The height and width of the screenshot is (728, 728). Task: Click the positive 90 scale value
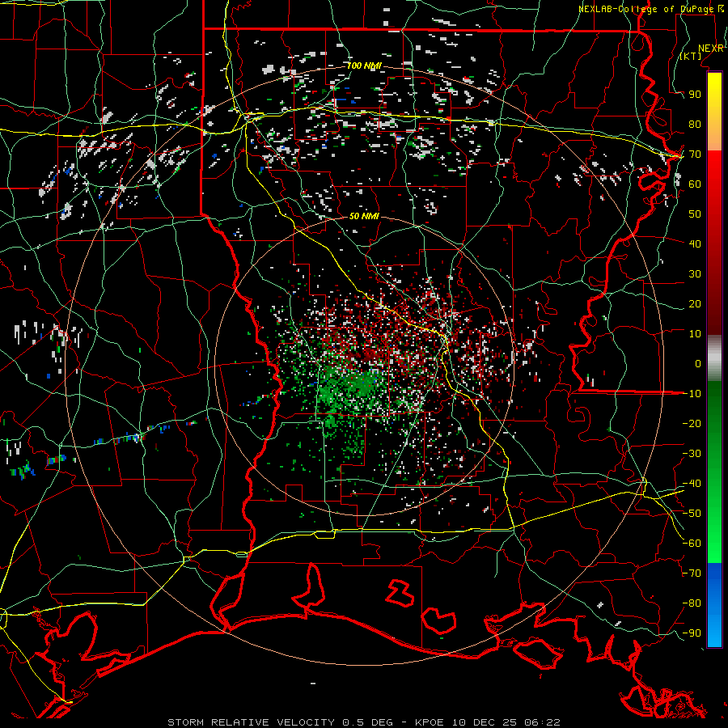click(695, 95)
